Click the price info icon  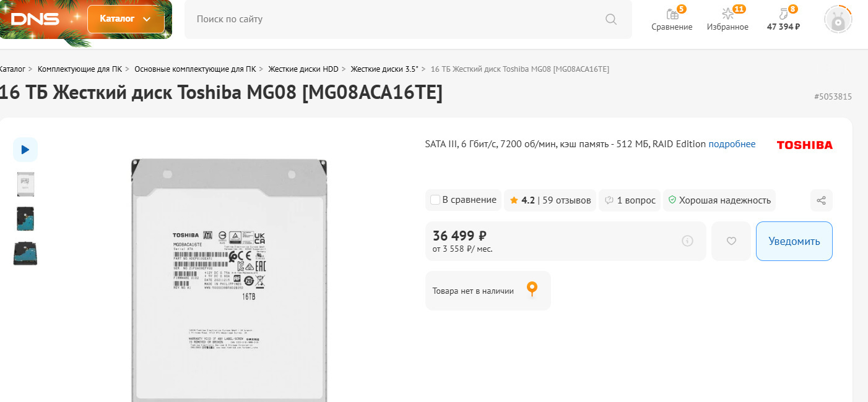(687, 241)
